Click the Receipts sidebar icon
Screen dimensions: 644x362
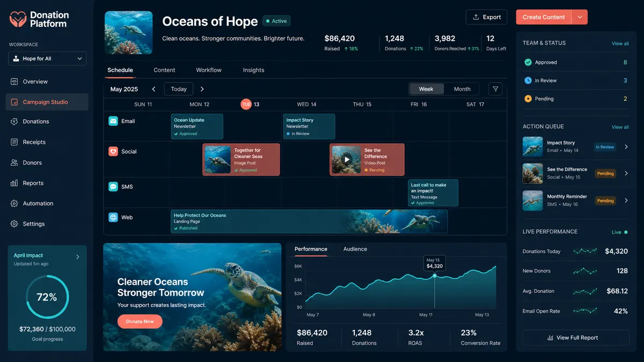pos(14,142)
